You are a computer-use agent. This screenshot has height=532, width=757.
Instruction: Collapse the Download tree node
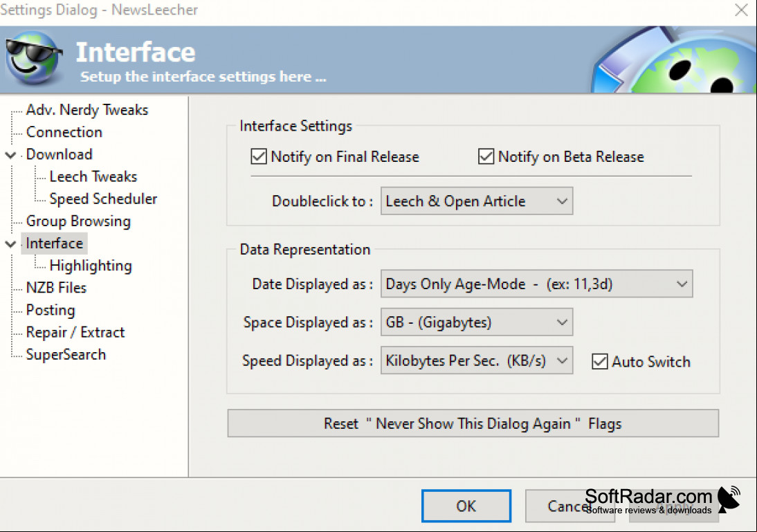[10, 155]
